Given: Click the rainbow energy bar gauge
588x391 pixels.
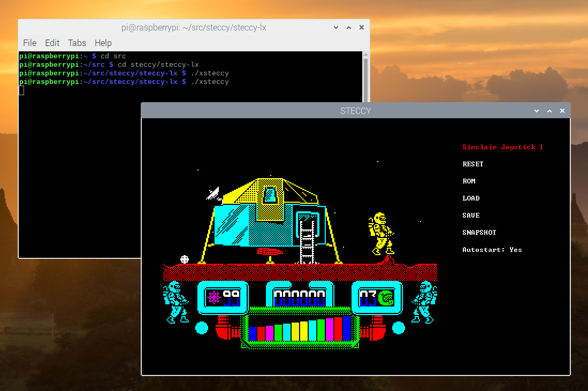Looking at the screenshot, I should pyautogui.click(x=300, y=328).
